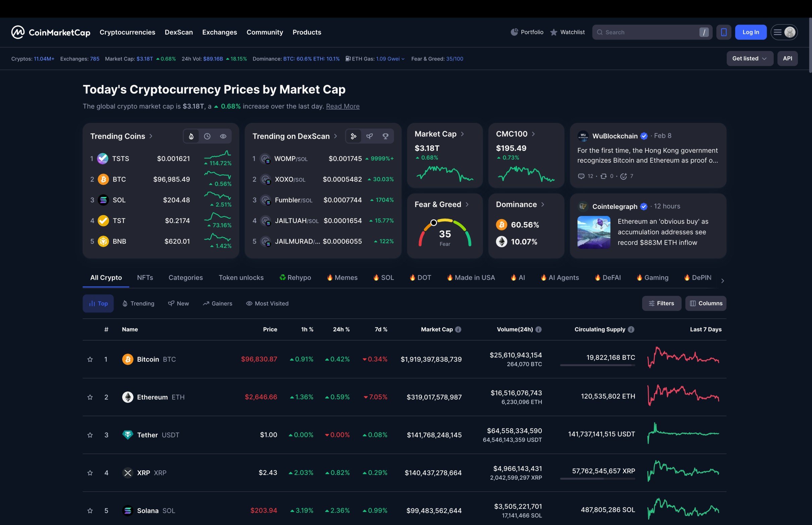Click the Watchlist star icon

click(x=554, y=32)
